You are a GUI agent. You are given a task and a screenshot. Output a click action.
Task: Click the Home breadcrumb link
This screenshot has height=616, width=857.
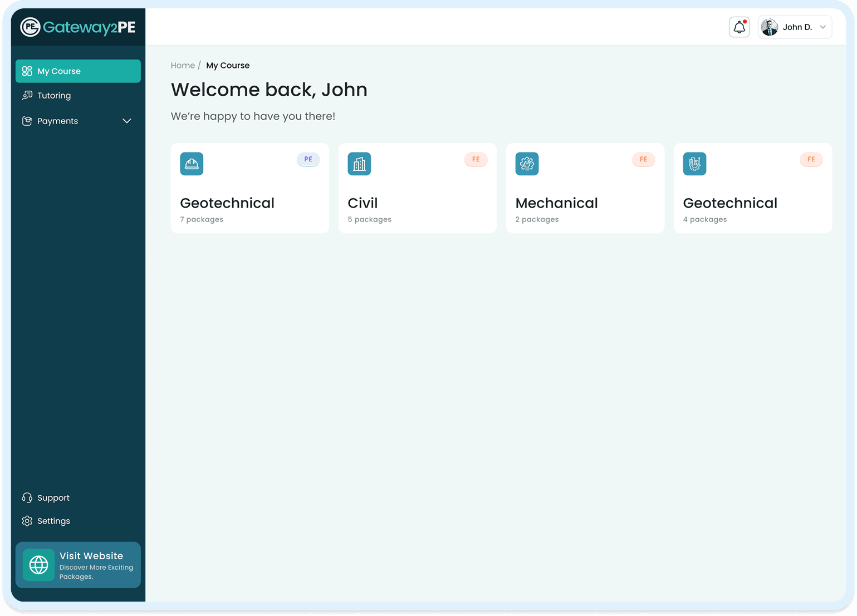click(x=183, y=65)
